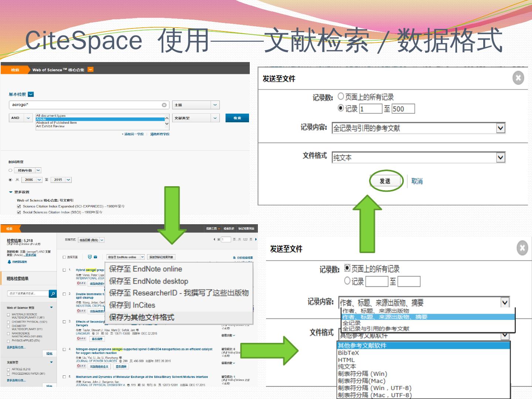Screen dimensions: 532x399
Task: Open the 检索历史 link in results header
Action: (229, 229)
